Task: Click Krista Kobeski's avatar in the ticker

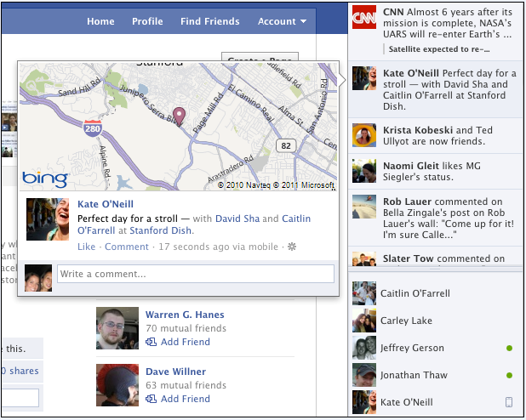Action: pyautogui.click(x=364, y=135)
